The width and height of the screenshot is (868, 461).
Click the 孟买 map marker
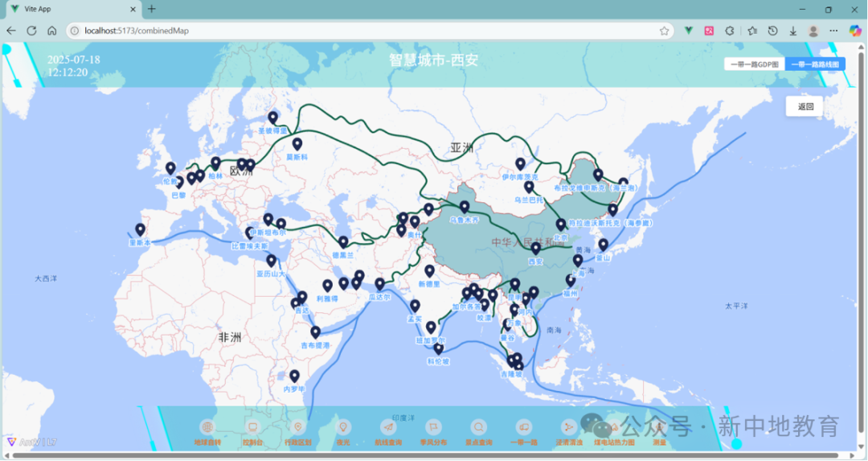click(415, 306)
